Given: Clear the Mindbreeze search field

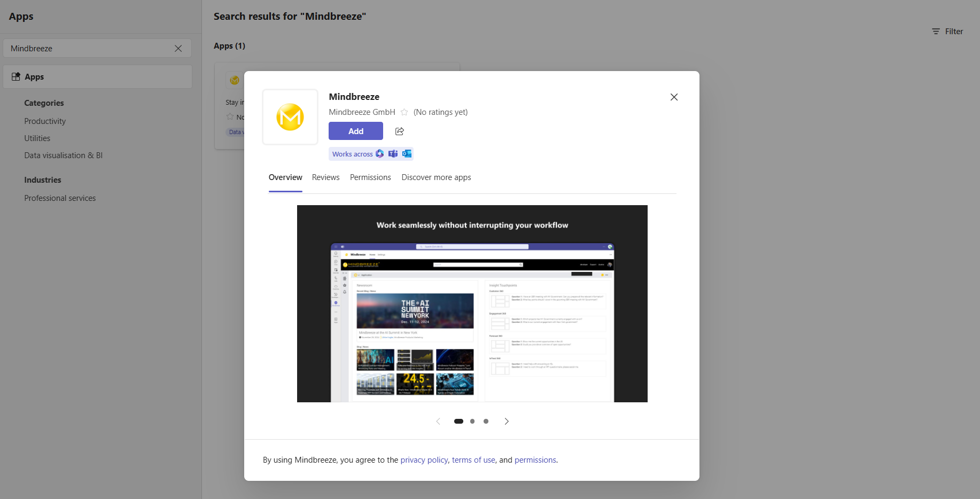Looking at the screenshot, I should (x=178, y=49).
